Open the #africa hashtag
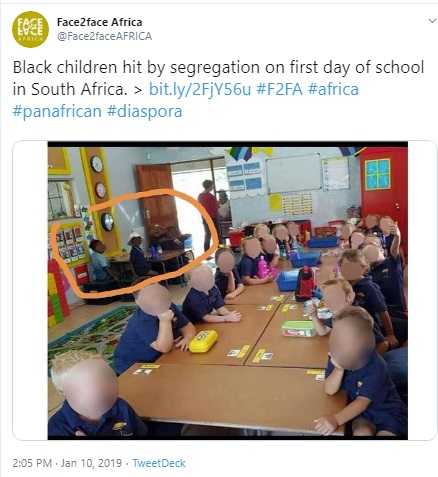 333,89
